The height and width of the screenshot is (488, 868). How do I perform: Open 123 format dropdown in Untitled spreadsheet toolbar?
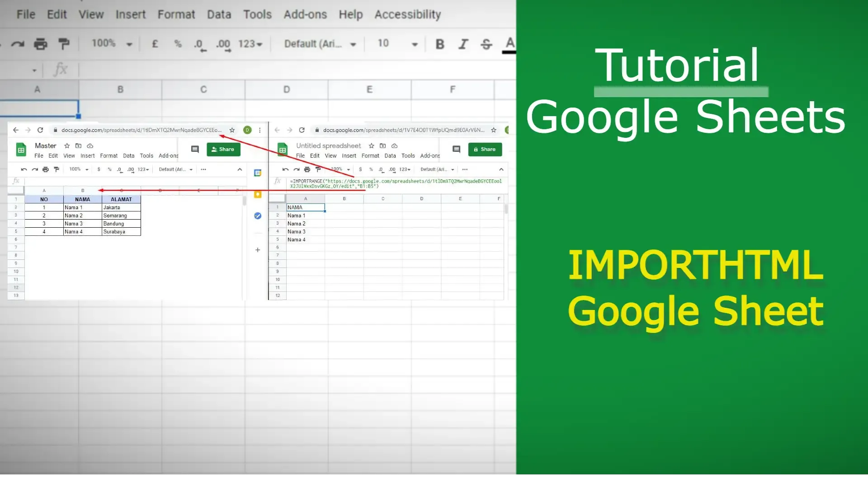pyautogui.click(x=405, y=169)
